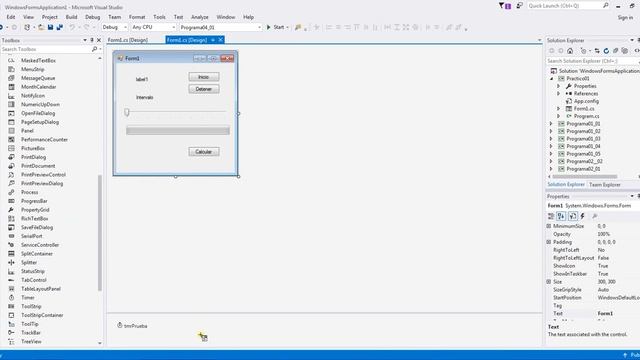Choose the PictureBox toolbox control

tap(33, 148)
